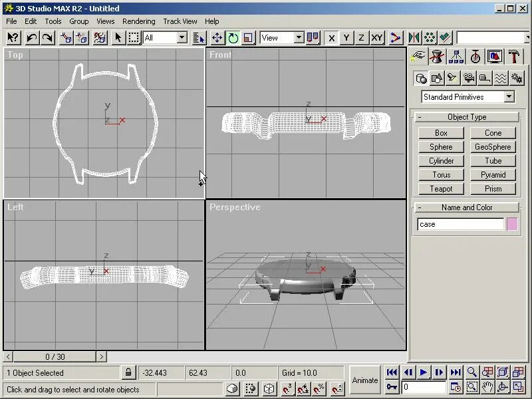Click the 0 / 30 time slider

[x=55, y=356]
